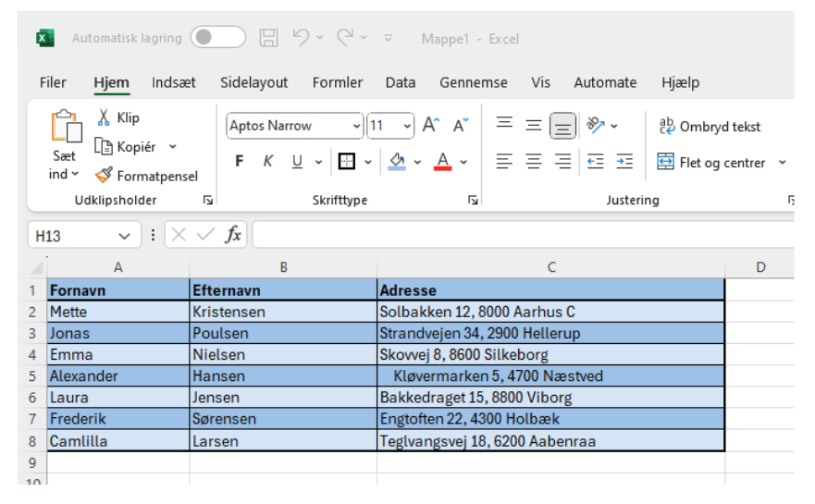The height and width of the screenshot is (504, 815).
Task: Open the Filer menu
Action: 53,82
